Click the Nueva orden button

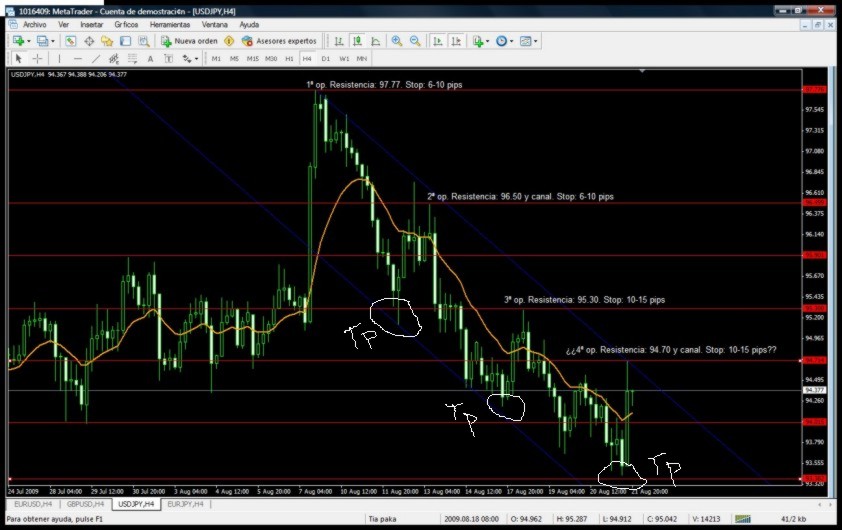pos(189,41)
